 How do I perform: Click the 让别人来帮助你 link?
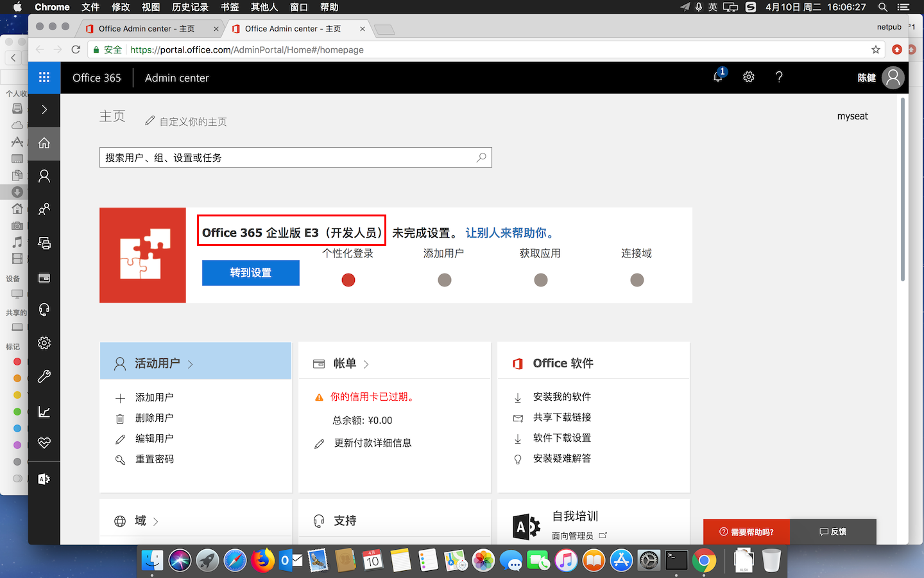(510, 233)
